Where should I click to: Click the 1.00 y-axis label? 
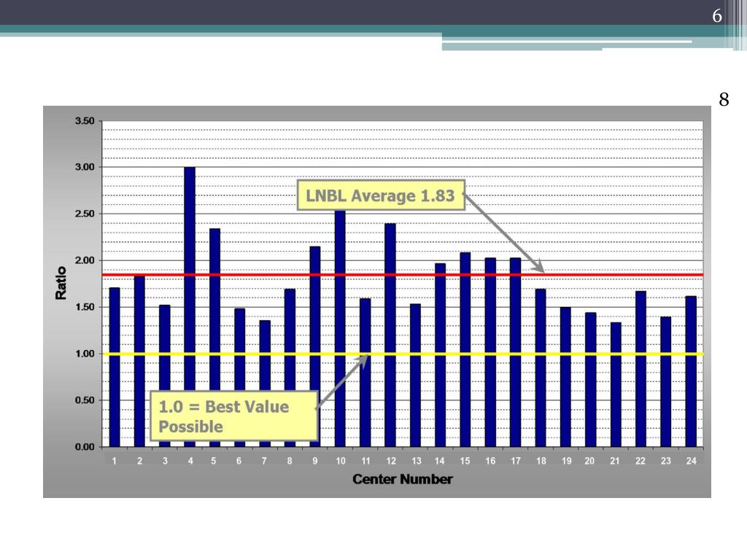pos(85,354)
